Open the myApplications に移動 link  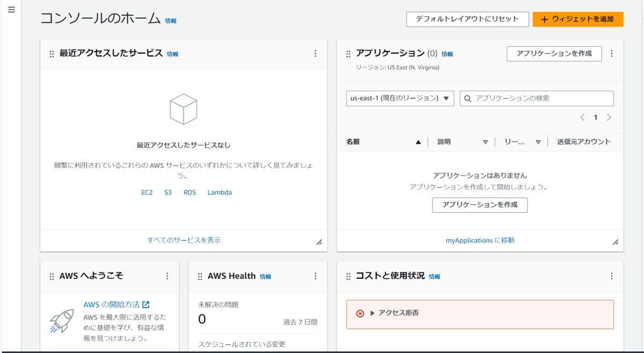[480, 240]
